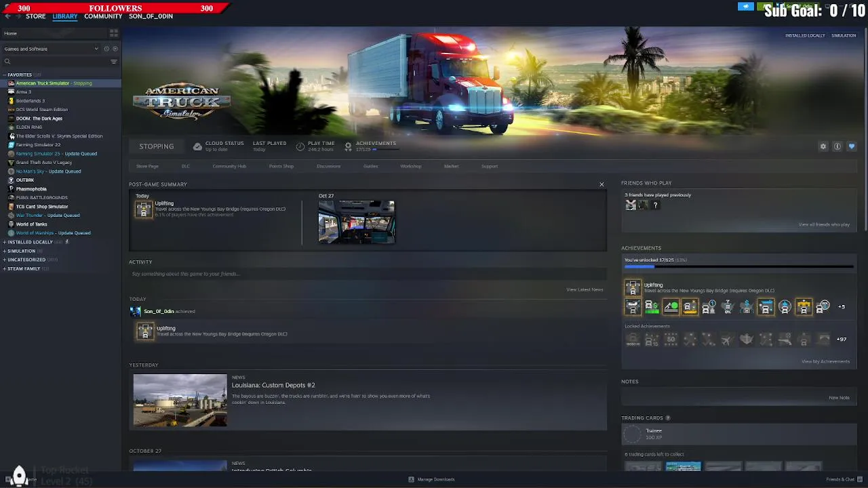
Task: Open the STORE menu
Action: click(x=36, y=16)
